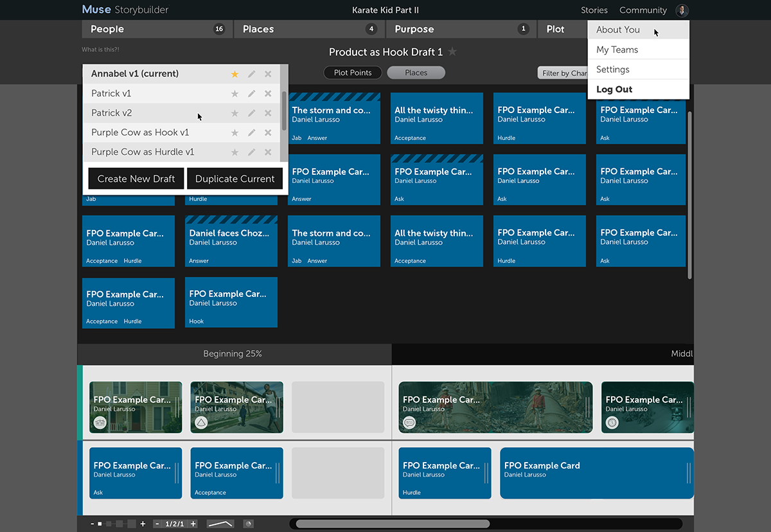Click the Muse Storybuilder logo
The height and width of the screenshot is (532, 771).
pyautogui.click(x=125, y=10)
